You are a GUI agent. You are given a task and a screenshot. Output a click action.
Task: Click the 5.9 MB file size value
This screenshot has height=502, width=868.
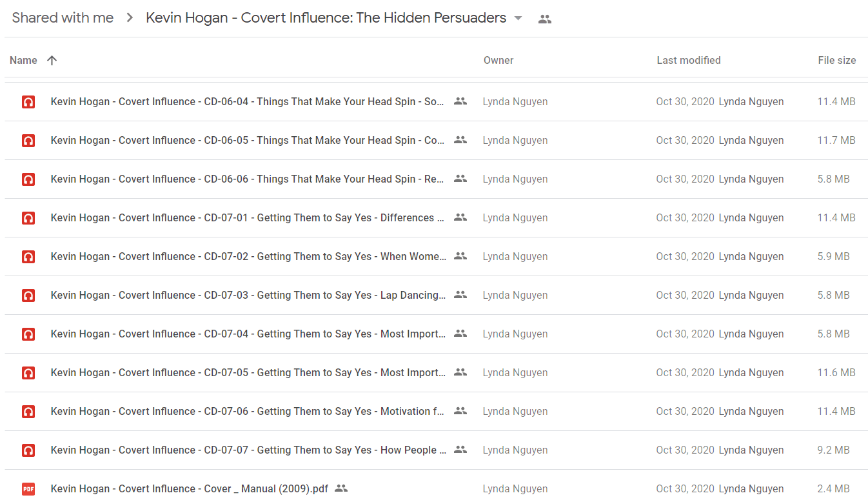pyautogui.click(x=833, y=256)
